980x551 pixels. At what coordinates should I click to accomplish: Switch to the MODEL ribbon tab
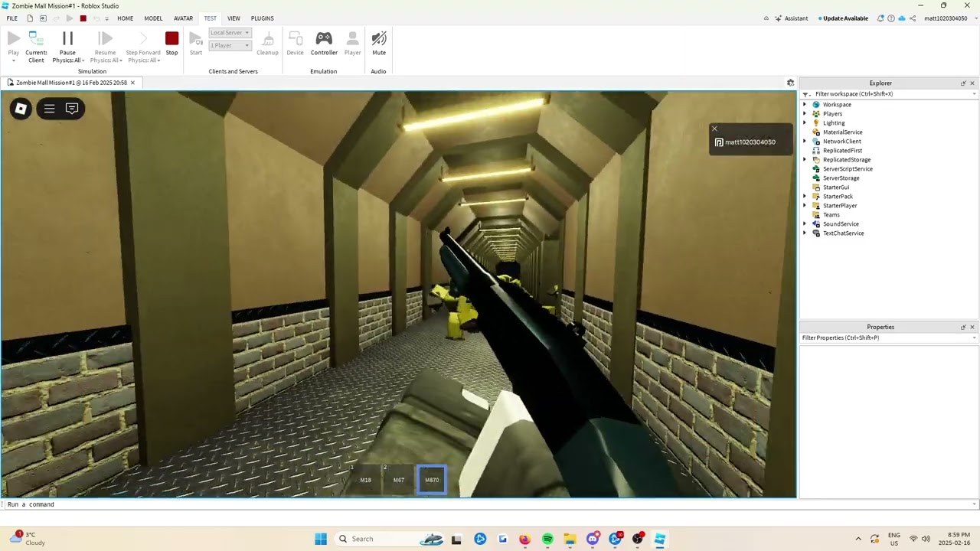point(153,18)
